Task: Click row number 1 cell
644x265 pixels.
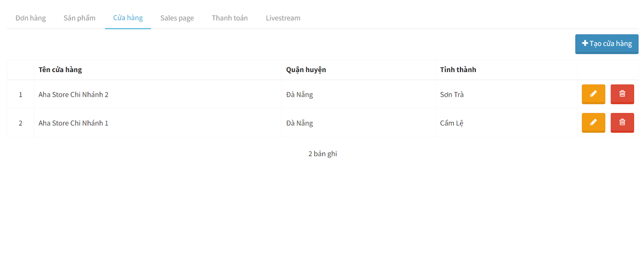Action: click(21, 95)
